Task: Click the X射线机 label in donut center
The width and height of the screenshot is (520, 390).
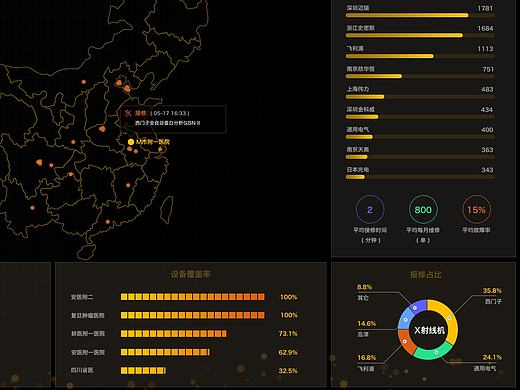Action: tap(429, 330)
